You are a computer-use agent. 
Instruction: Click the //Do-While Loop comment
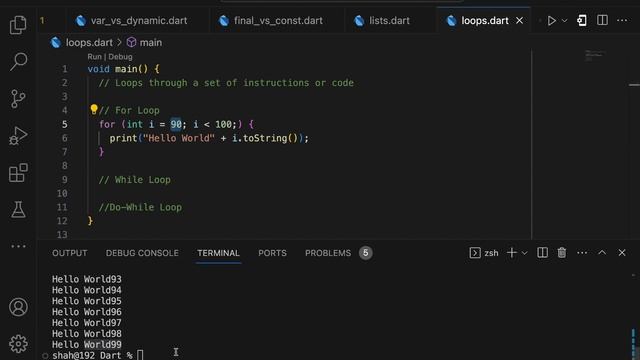[x=140, y=207]
